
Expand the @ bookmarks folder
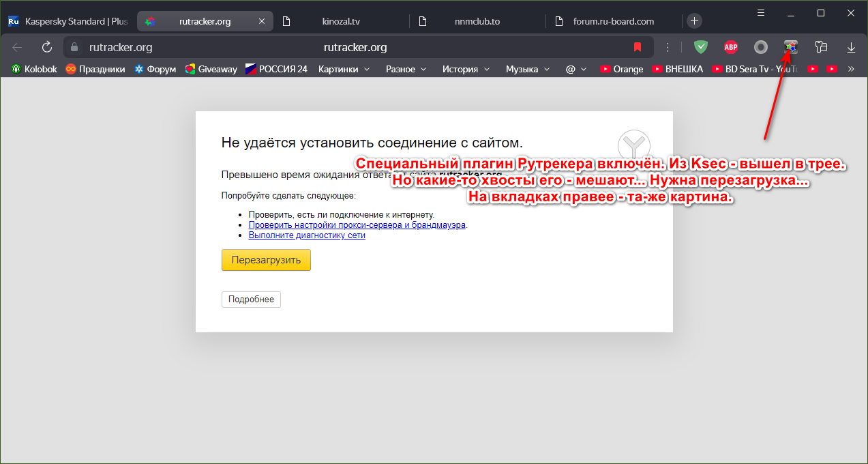pyautogui.click(x=577, y=69)
